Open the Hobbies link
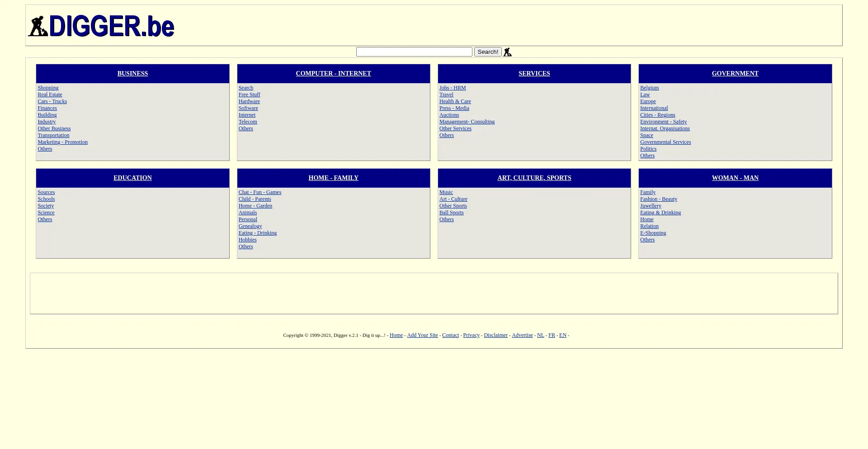 click(x=247, y=240)
